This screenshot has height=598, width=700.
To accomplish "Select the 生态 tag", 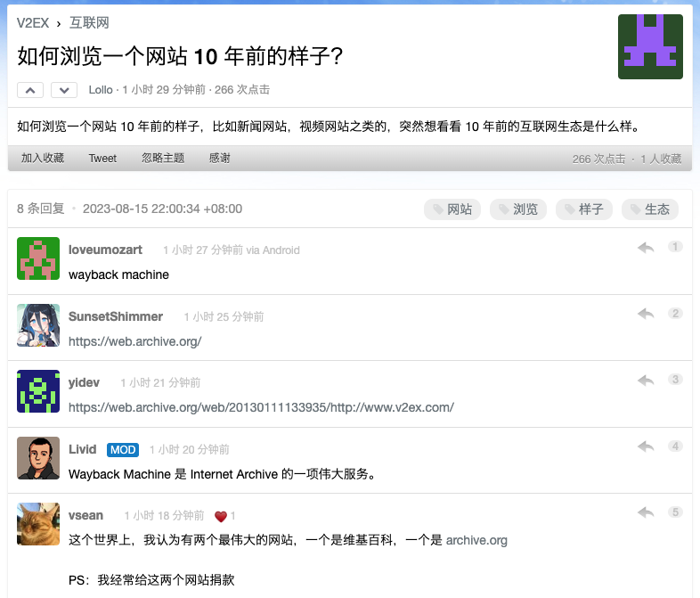I will 649,209.
